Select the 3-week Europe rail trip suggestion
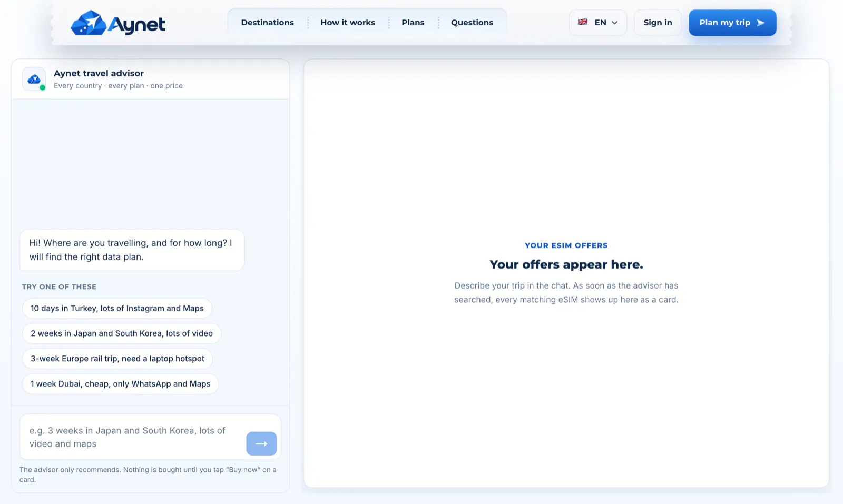The image size is (843, 504). 117,359
